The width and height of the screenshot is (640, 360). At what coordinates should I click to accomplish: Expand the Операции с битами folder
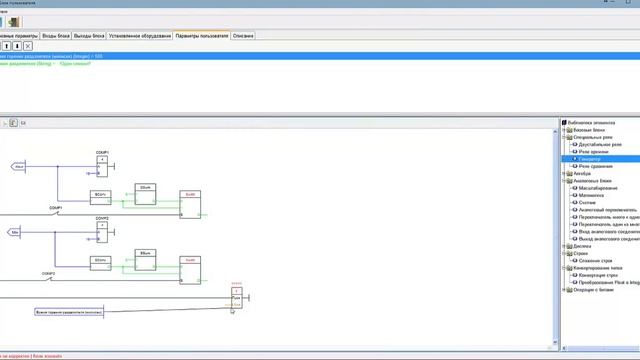564,290
